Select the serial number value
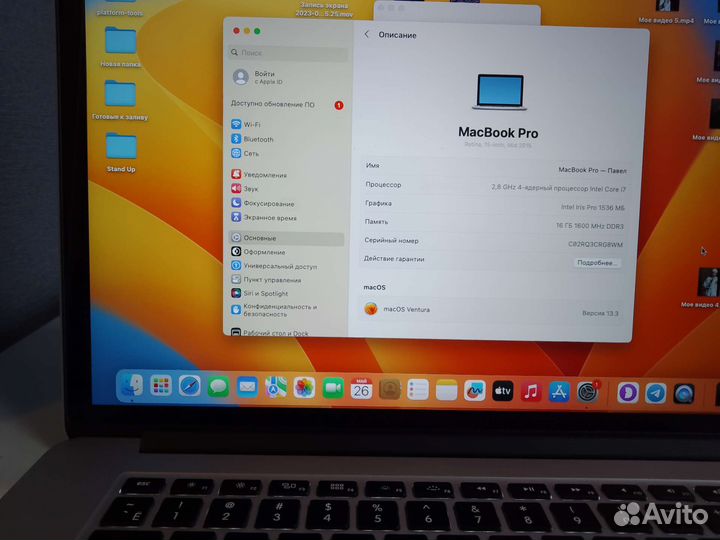The height and width of the screenshot is (540, 720). (x=595, y=244)
